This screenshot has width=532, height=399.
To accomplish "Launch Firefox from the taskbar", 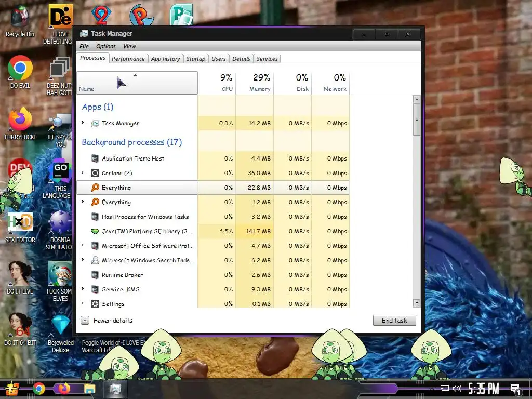I will pos(64,389).
